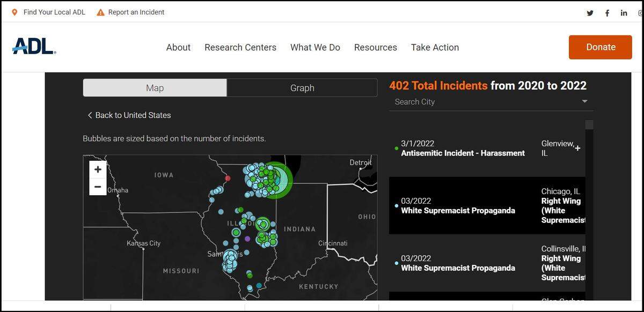Expand the Glenview incident plus icon
Viewport: 644px width, 312px height.
577,148
